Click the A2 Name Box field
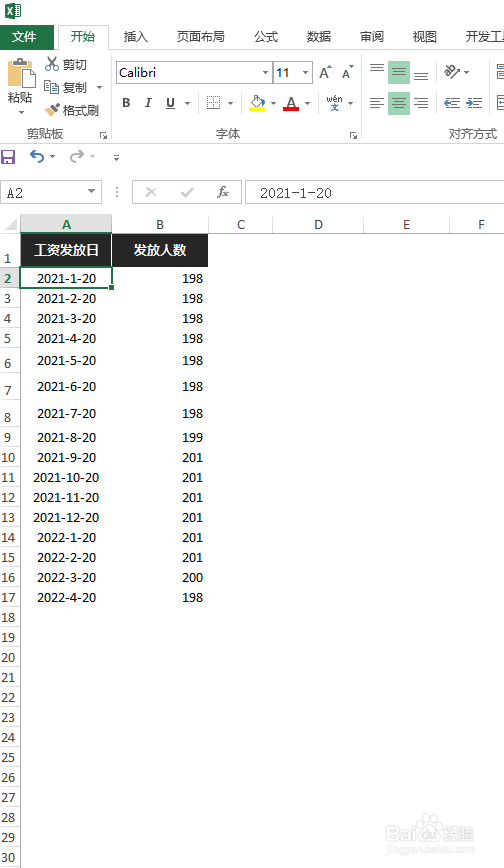 pyautogui.click(x=43, y=192)
